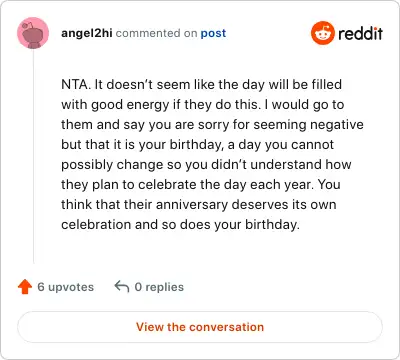Click the line starting "think that their anniversary"
The height and width of the screenshot is (360, 400).
tap(199, 205)
